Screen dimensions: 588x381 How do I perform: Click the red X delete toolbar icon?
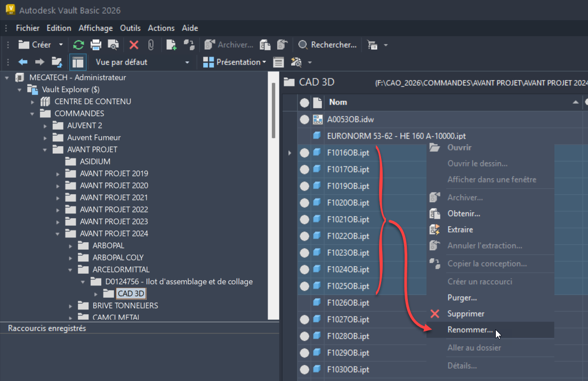[x=134, y=45]
